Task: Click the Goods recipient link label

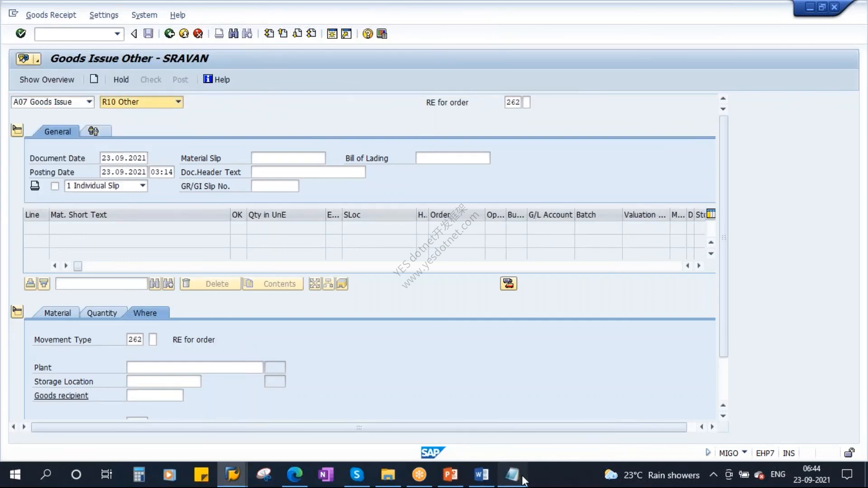Action: pyautogui.click(x=61, y=395)
